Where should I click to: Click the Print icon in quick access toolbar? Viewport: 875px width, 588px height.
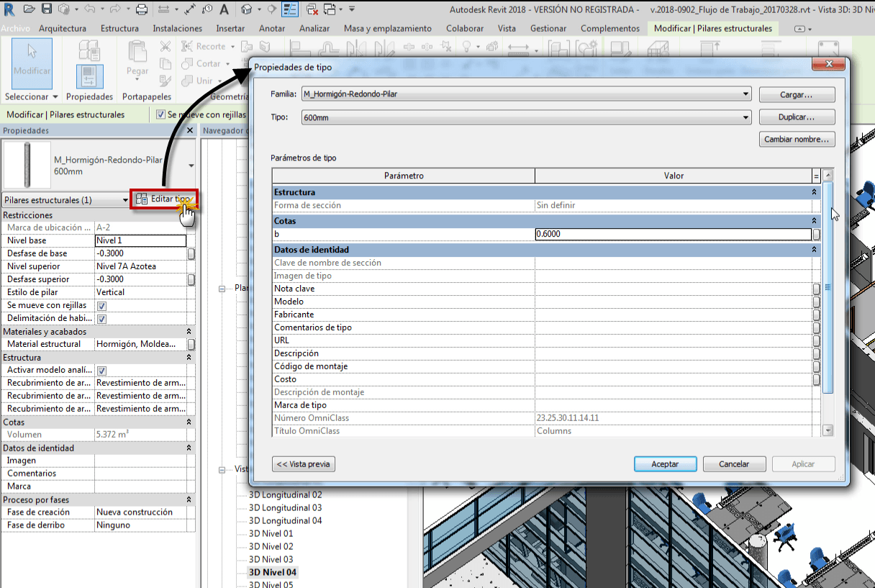coord(142,9)
